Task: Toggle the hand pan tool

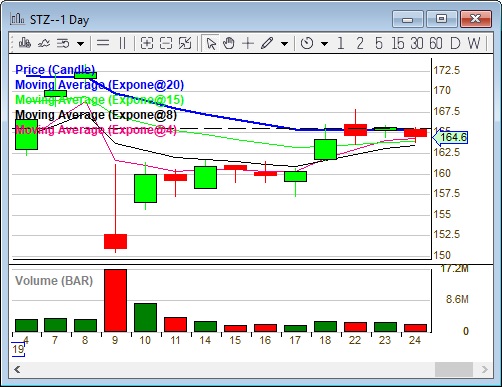Action: click(229, 43)
